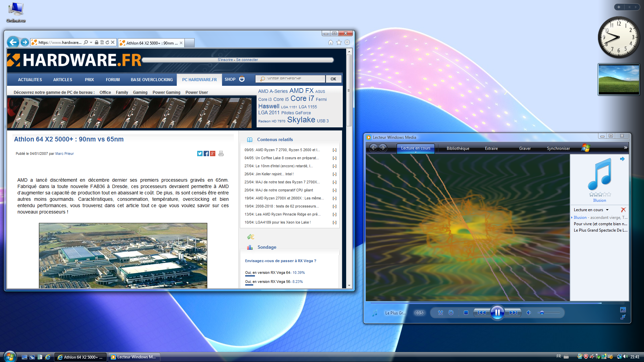Click the print article icon

pyautogui.click(x=221, y=154)
